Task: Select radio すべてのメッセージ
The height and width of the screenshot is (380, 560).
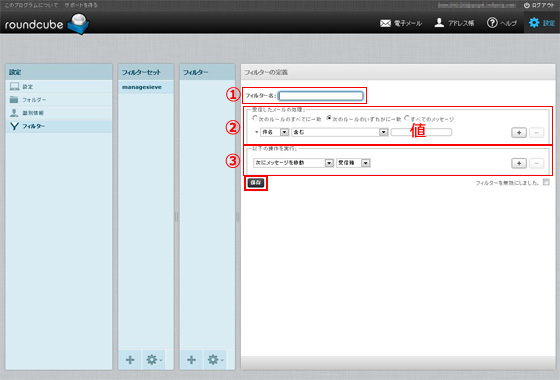Action: coord(406,118)
